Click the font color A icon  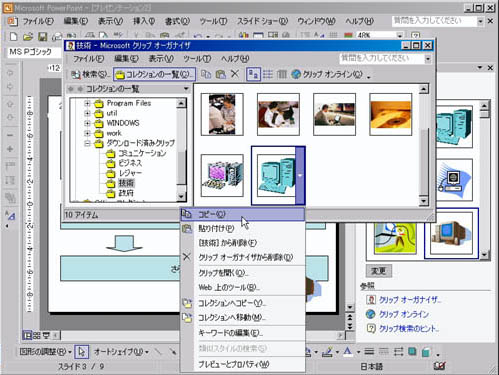[x=347, y=352]
